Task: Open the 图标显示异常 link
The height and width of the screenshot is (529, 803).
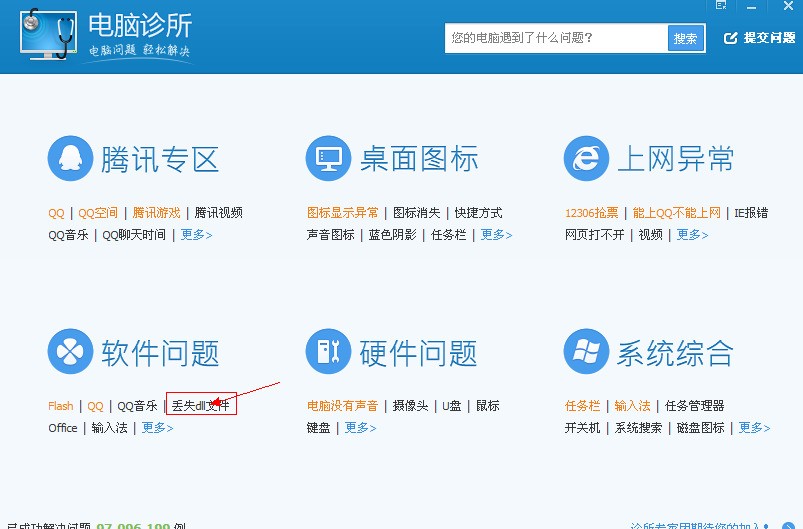Action: 342,213
